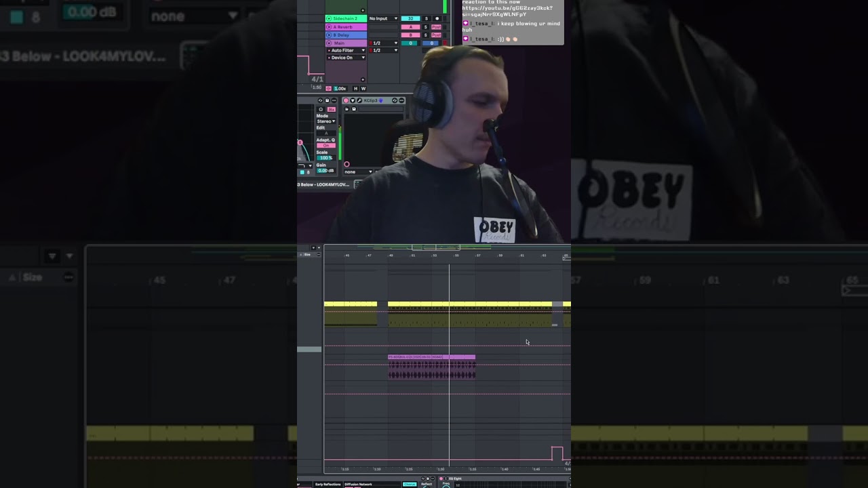
Task: Click the pink circle at KClip3 bottom left
Action: [x=347, y=164]
